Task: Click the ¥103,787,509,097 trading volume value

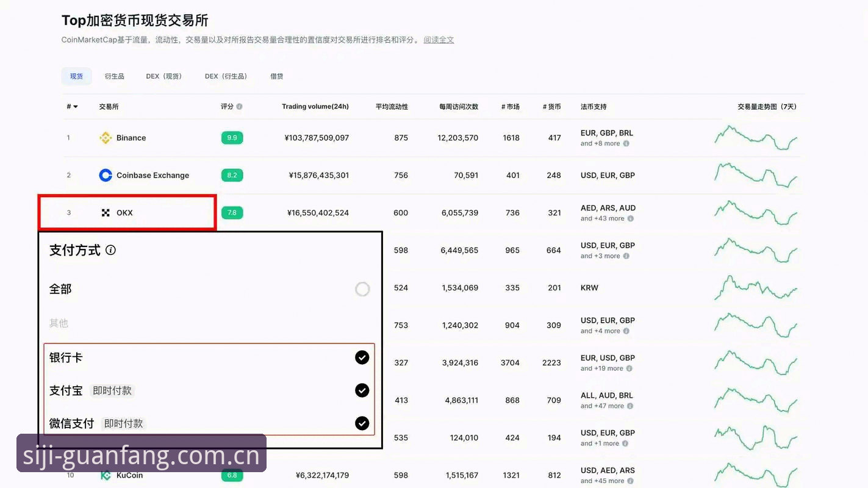Action: click(317, 138)
